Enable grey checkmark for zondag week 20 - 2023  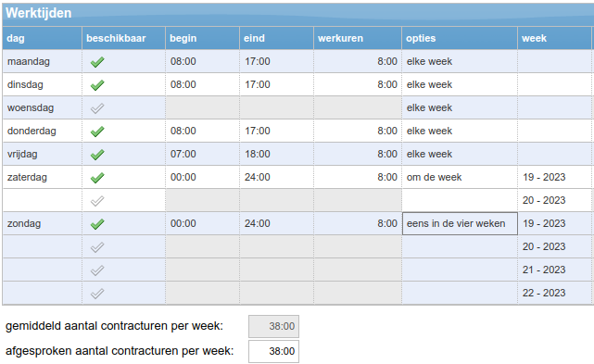[97, 247]
